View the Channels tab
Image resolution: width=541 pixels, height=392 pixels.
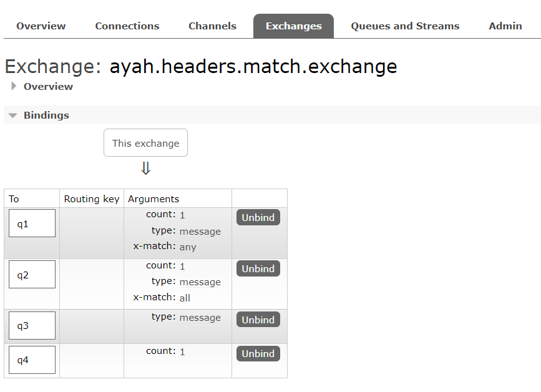(212, 26)
